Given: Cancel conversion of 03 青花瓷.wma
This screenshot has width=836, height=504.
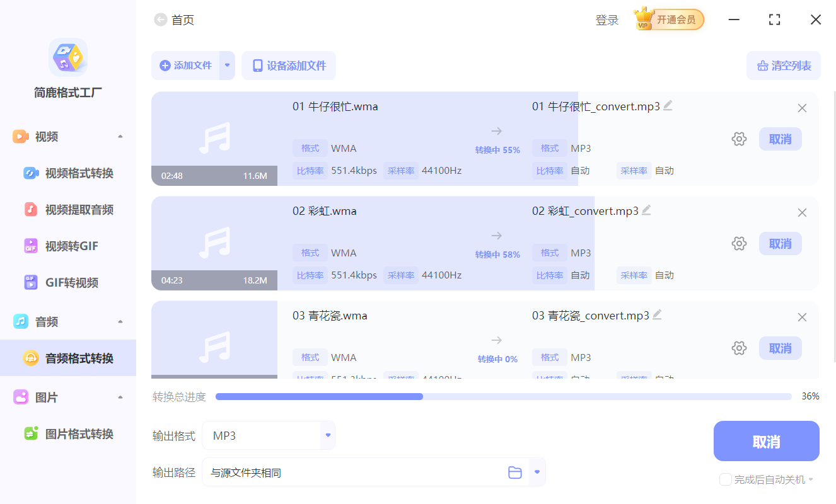Looking at the screenshot, I should click(x=780, y=348).
